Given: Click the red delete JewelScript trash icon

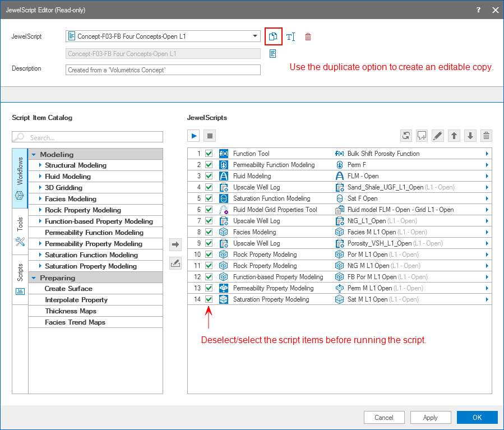Looking at the screenshot, I should tap(308, 36).
